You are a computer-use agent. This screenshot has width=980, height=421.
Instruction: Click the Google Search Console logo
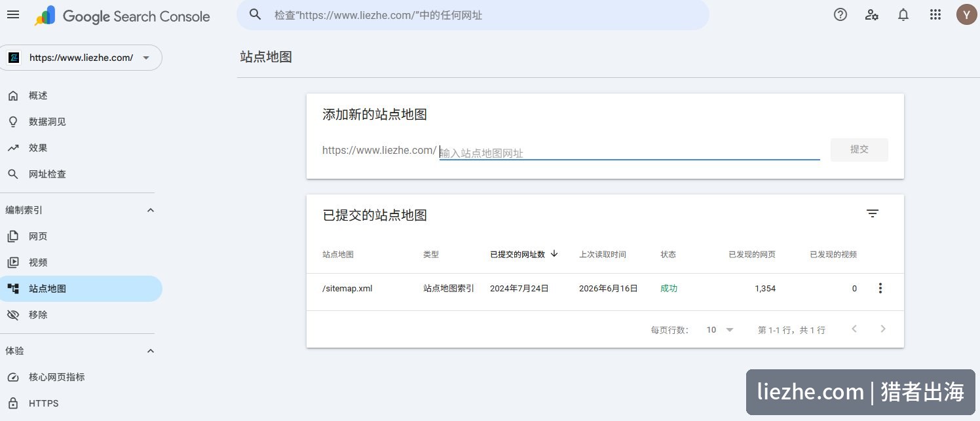(122, 16)
